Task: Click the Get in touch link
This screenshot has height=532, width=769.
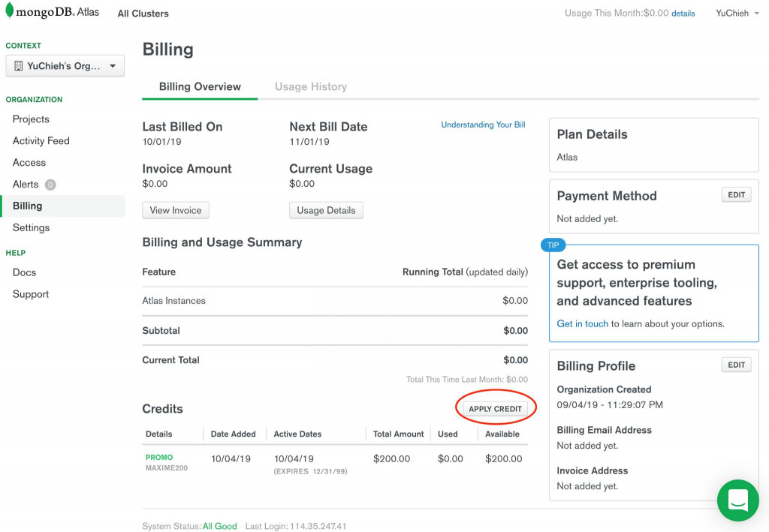Action: pos(582,324)
